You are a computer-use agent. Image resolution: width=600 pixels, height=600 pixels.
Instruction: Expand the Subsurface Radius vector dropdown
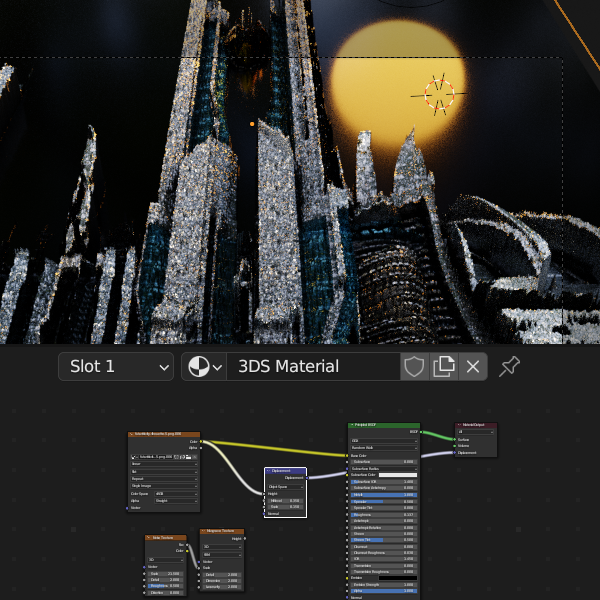point(384,469)
